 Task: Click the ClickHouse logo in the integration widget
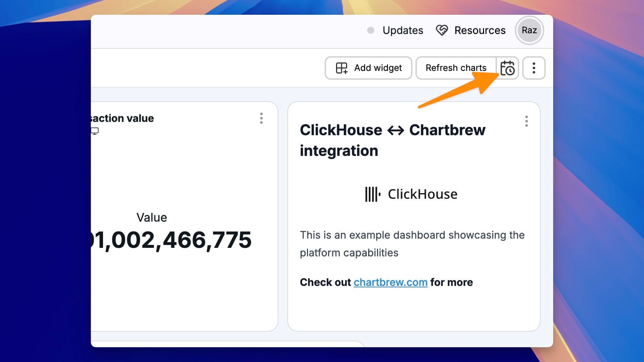[x=411, y=194]
